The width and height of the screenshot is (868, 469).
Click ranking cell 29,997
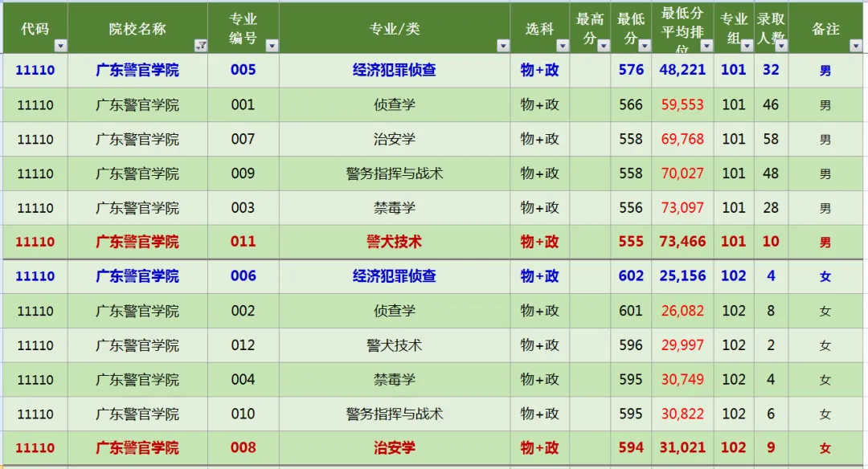coord(682,345)
